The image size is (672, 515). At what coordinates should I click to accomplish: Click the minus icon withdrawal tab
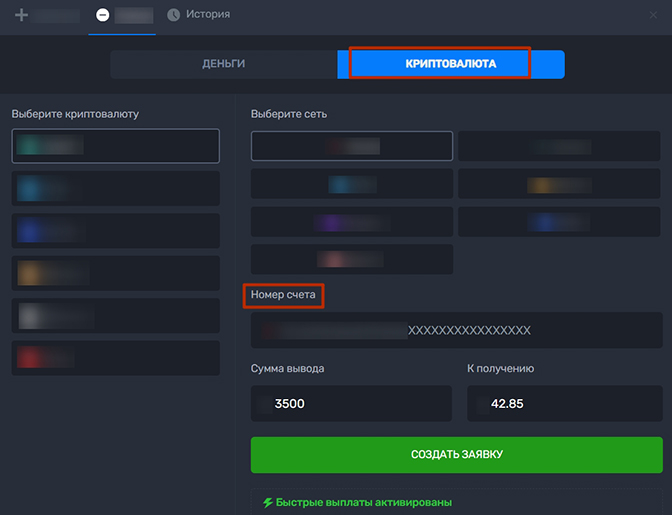click(x=124, y=15)
